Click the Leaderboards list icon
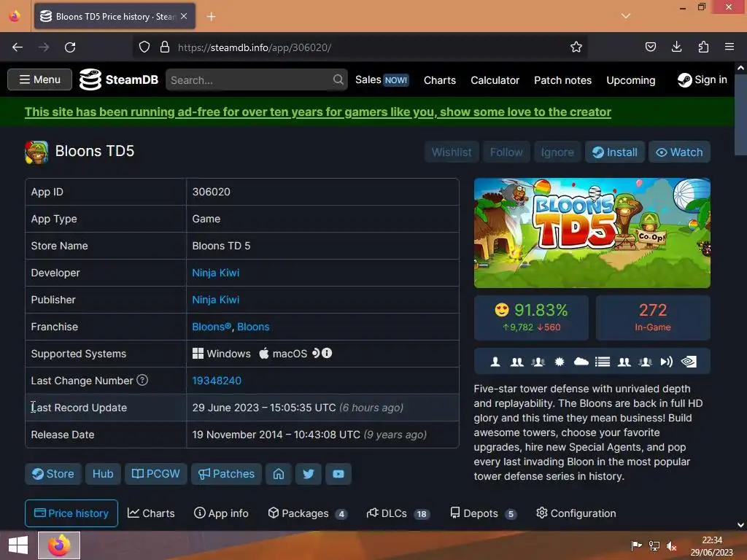The image size is (747, 560). [602, 362]
